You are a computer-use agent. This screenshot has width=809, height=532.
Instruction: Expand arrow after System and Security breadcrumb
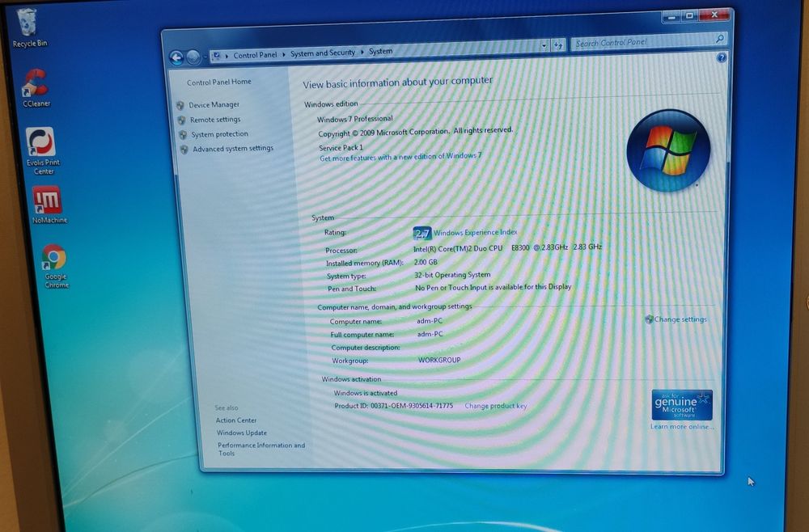tap(362, 52)
